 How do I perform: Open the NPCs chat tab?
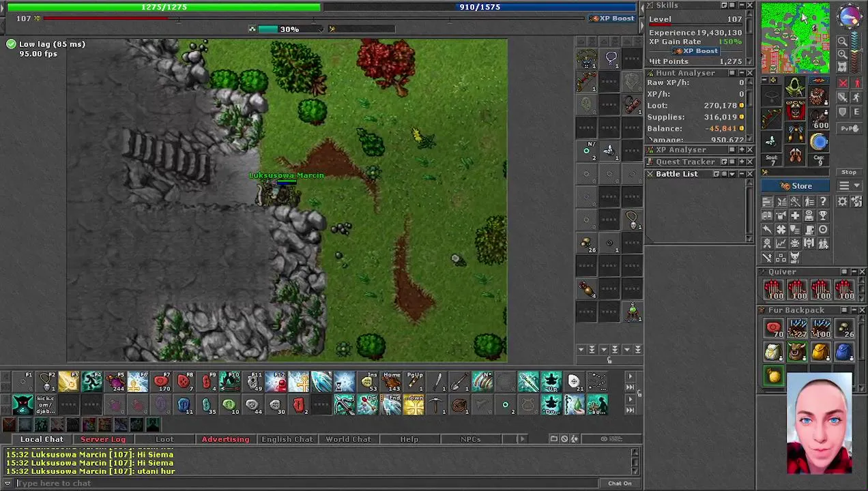(x=470, y=439)
